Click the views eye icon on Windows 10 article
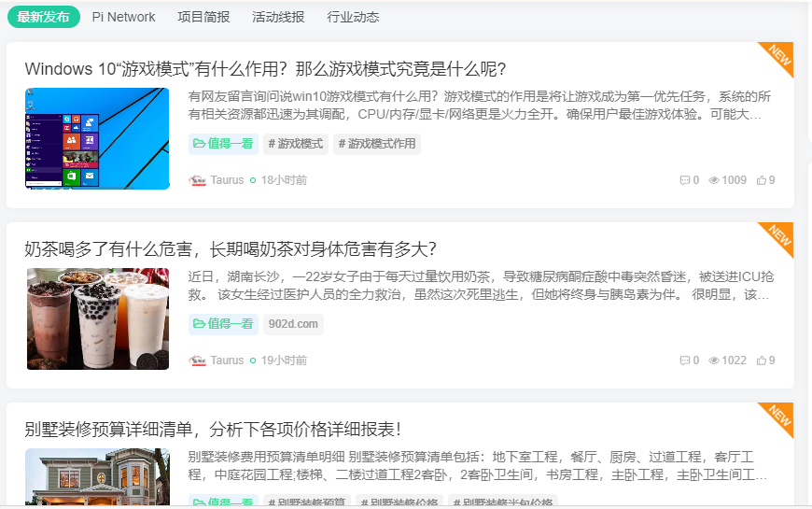 [714, 180]
